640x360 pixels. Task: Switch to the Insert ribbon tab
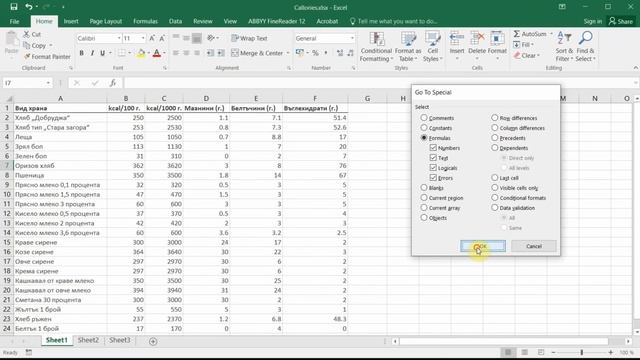(71, 21)
